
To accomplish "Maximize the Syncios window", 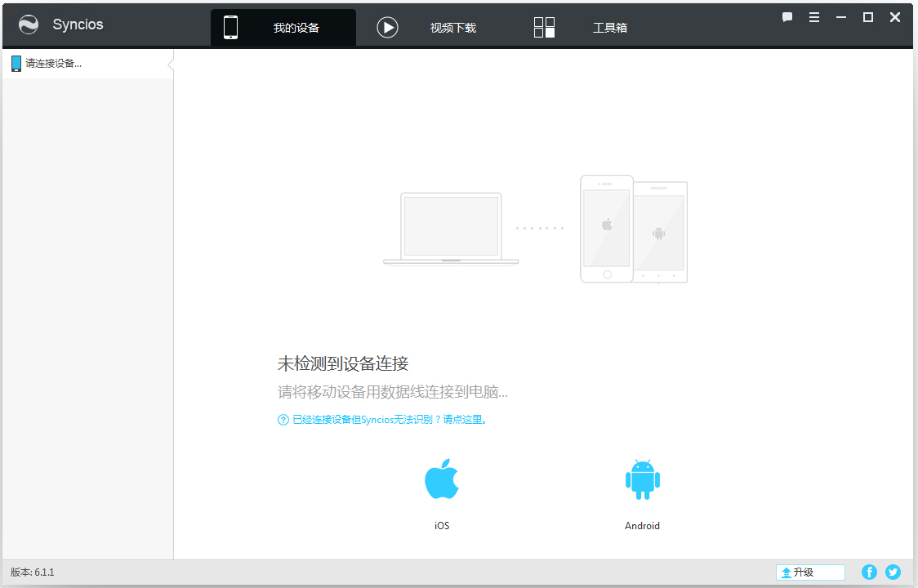I will click(867, 18).
